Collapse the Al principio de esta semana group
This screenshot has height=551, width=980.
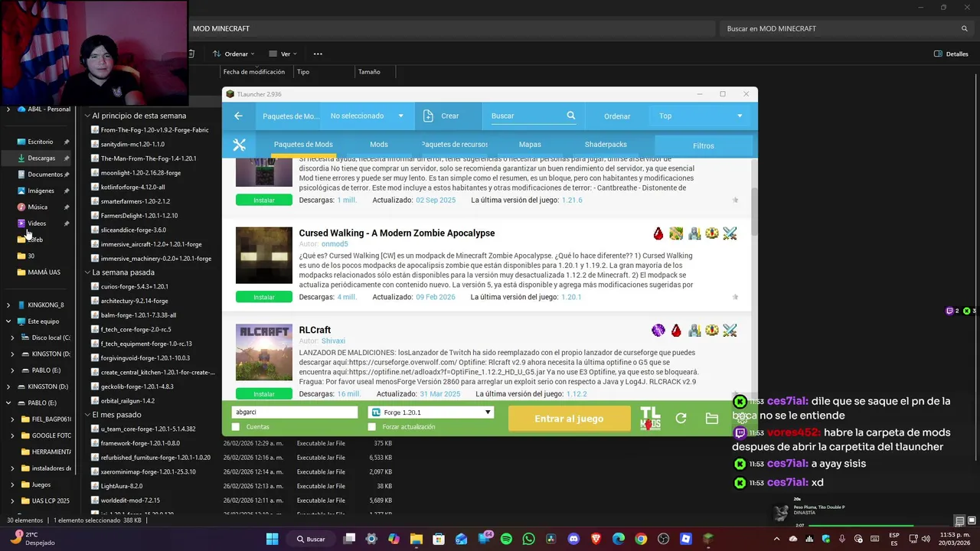point(87,116)
